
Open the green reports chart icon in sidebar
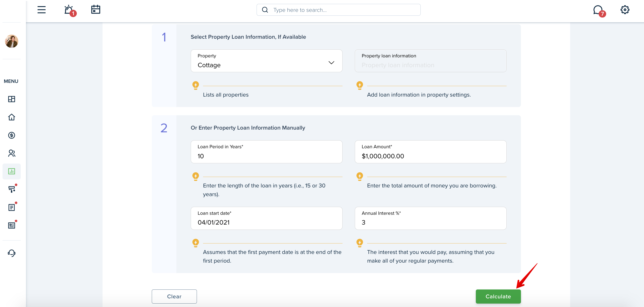11,171
